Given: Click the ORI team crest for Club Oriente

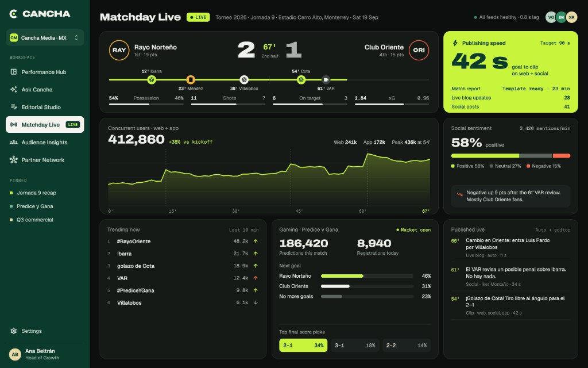Looking at the screenshot, I should [x=419, y=51].
